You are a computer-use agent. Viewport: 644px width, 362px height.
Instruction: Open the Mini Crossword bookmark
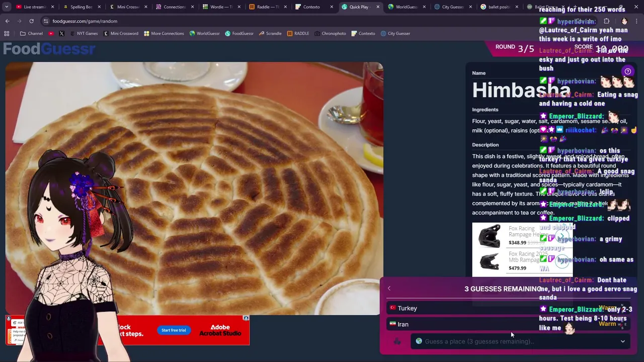tap(121, 33)
